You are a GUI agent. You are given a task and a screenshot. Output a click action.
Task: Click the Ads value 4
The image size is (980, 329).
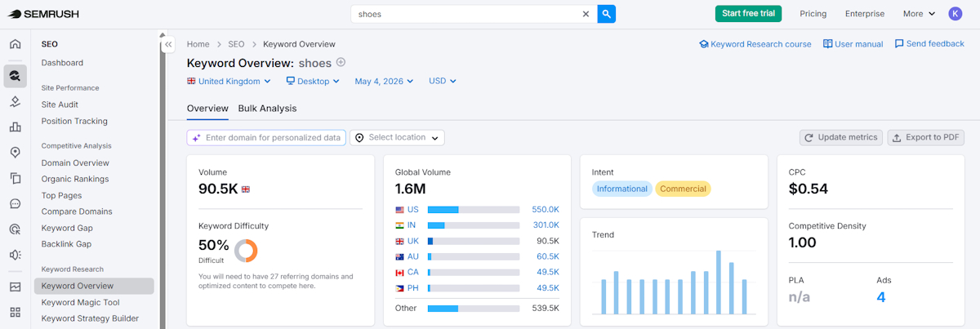[881, 297]
